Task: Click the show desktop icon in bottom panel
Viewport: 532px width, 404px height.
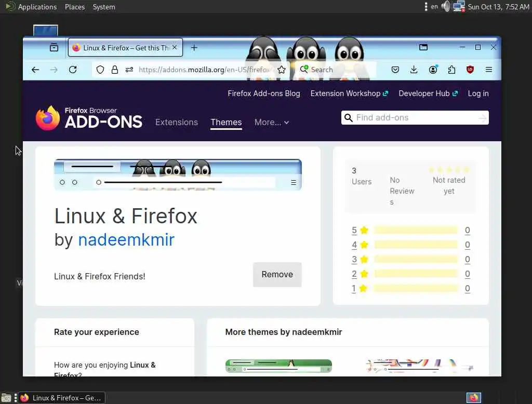Action: click(x=6, y=398)
